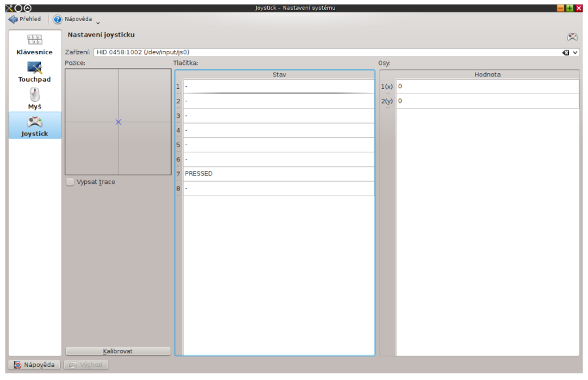Select button row 3 state cell
588x380 pixels.
(278, 116)
